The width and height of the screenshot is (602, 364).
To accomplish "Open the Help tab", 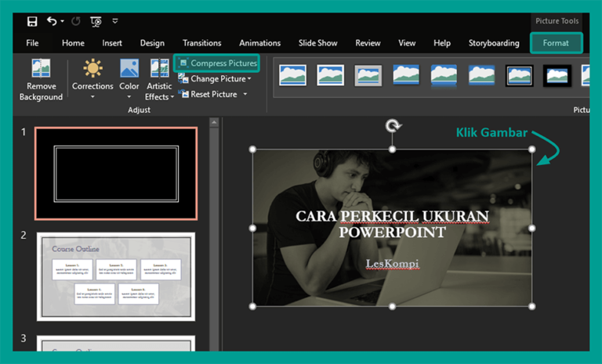I will (x=442, y=43).
